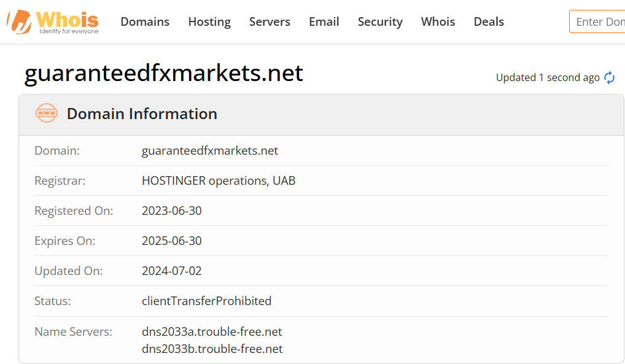Viewport: 625px width, 364px height.
Task: Open the Servers menu
Action: coord(270,21)
